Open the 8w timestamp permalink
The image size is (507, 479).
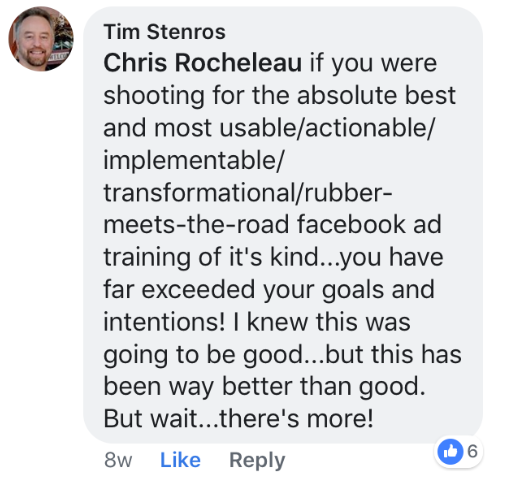118,460
